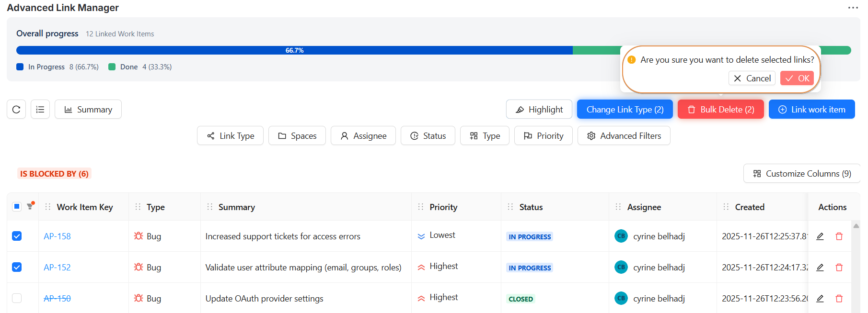
Task: Click the refresh icon button
Action: [x=16, y=110]
